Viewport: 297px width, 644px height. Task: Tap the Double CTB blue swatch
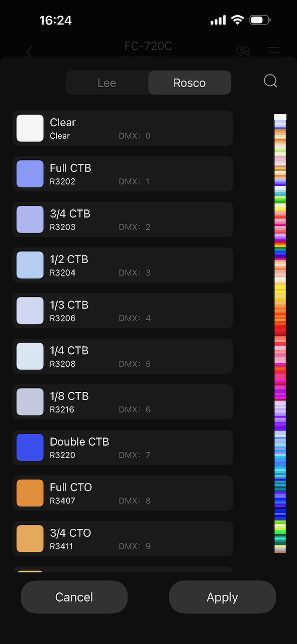tap(30, 447)
